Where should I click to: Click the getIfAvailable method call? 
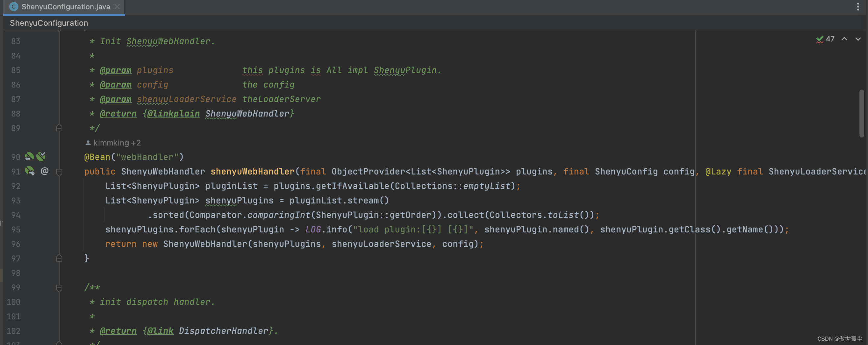(352, 186)
